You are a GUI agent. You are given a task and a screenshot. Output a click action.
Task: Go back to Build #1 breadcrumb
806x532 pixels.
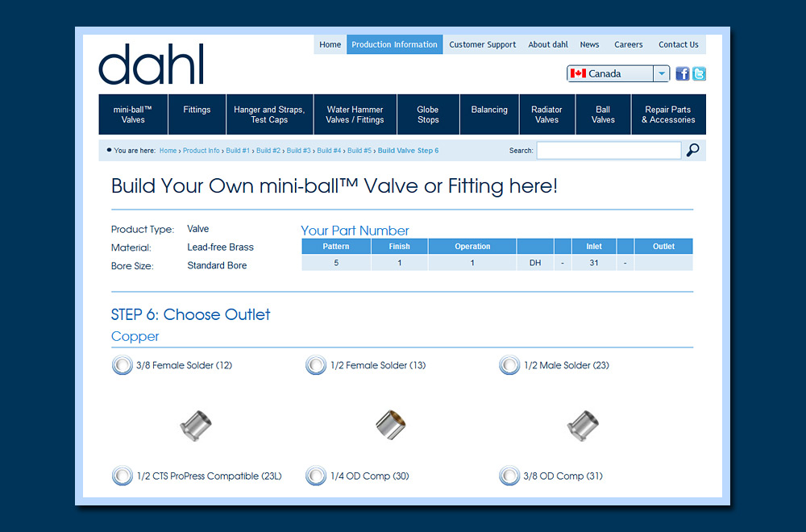(x=238, y=151)
